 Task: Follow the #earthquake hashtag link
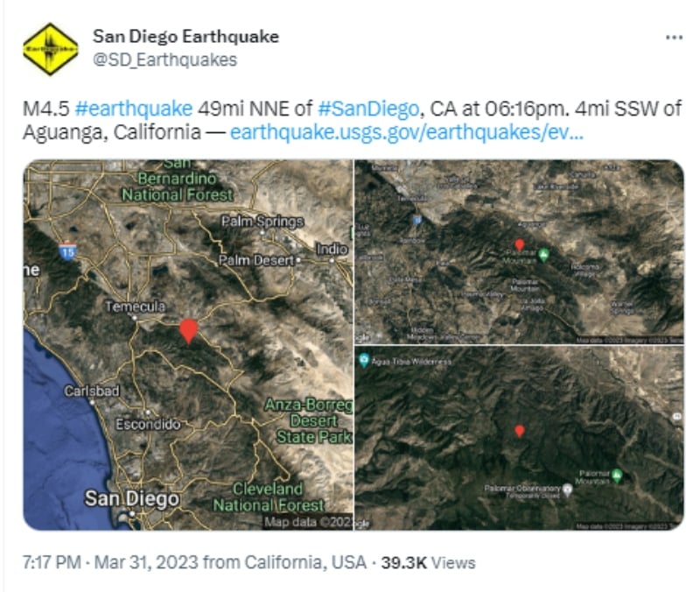point(134,109)
